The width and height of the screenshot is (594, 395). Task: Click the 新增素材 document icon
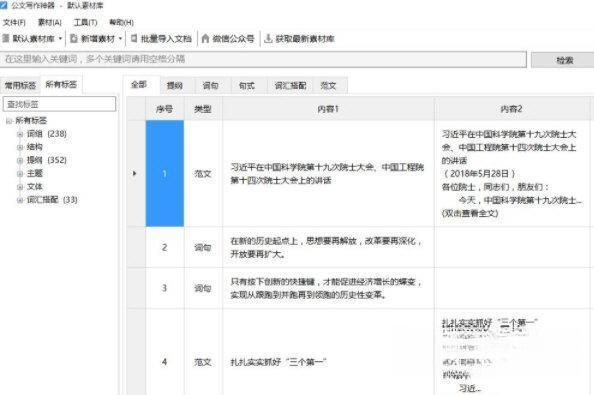coord(74,38)
